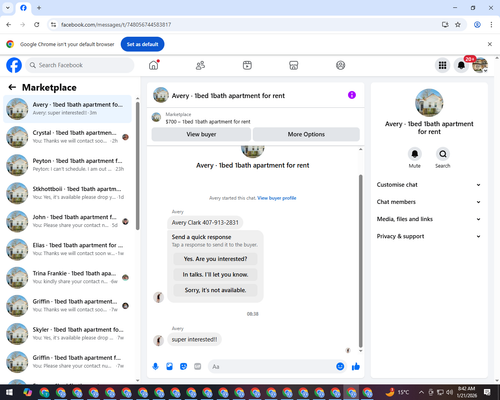The width and height of the screenshot is (500, 400).
Task: Send quick reply 'Yes. Are you interested?'
Action: (215, 259)
